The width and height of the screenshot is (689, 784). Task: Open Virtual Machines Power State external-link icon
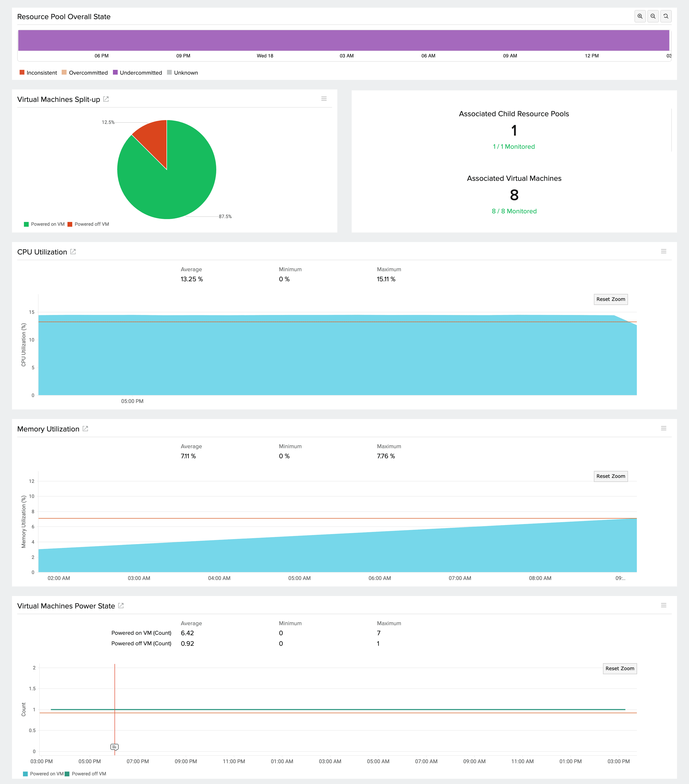coord(121,606)
